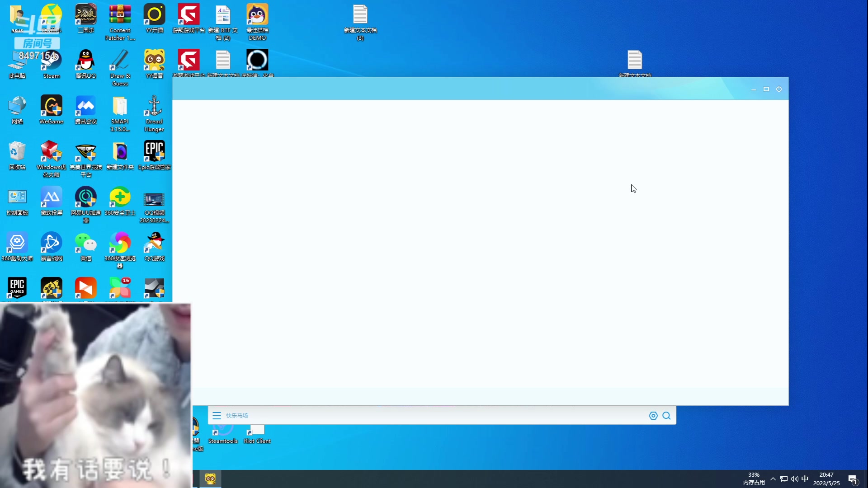Open the notification center button
Image resolution: width=868 pixels, height=488 pixels.
point(853,479)
